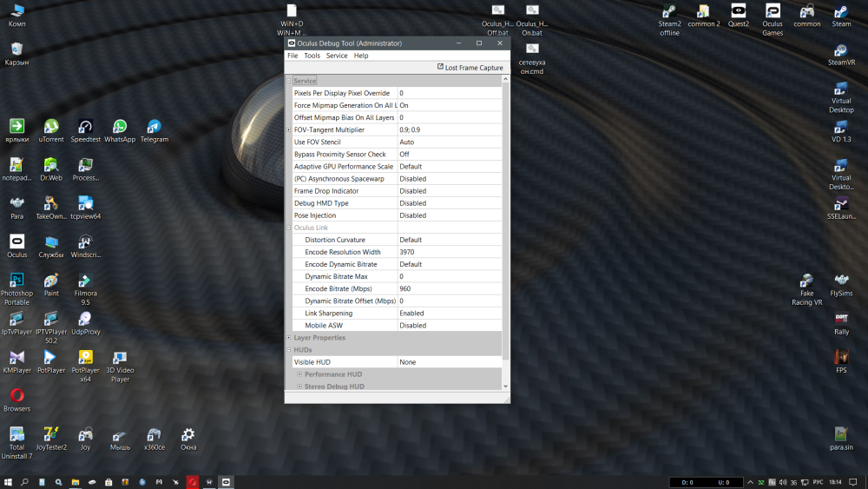The width and height of the screenshot is (868, 489).
Task: Select Oculus Games desktop icon
Action: point(773,20)
